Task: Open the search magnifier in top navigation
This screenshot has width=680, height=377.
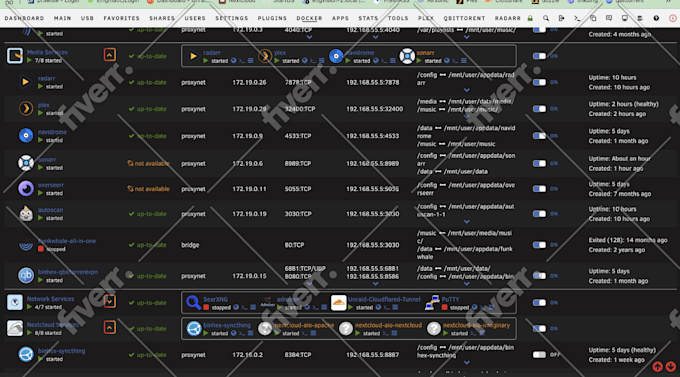Action: (x=546, y=18)
